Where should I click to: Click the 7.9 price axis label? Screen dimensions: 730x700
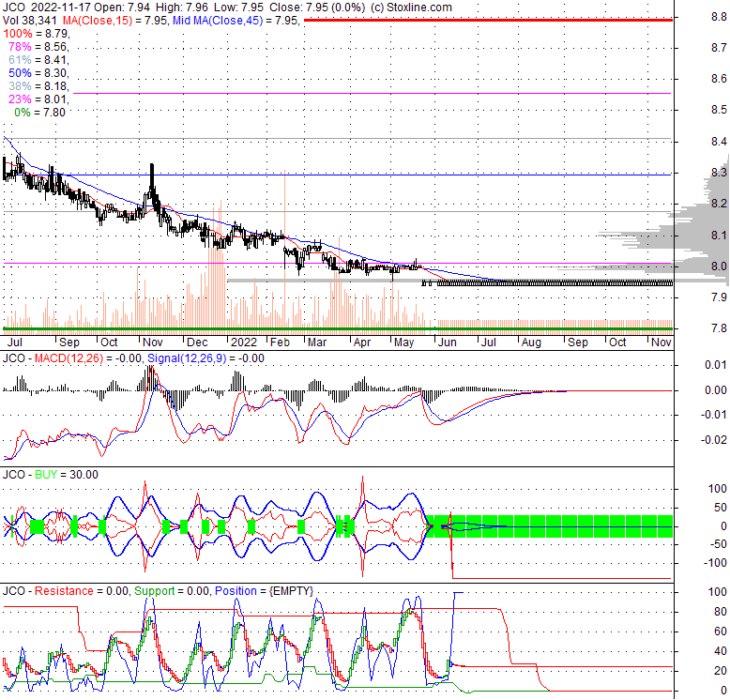point(719,297)
